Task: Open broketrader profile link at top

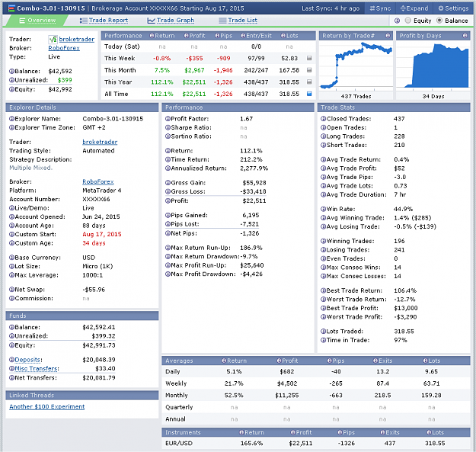Action: 76,39
